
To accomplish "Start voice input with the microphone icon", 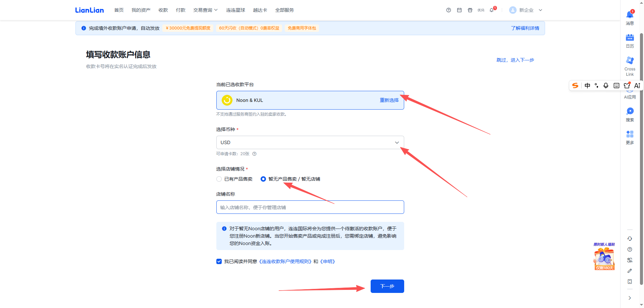I will click(x=606, y=85).
